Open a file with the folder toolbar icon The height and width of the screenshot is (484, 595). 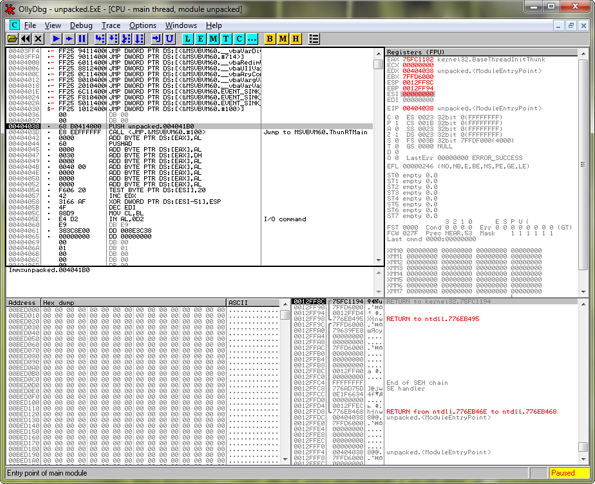[x=13, y=39]
